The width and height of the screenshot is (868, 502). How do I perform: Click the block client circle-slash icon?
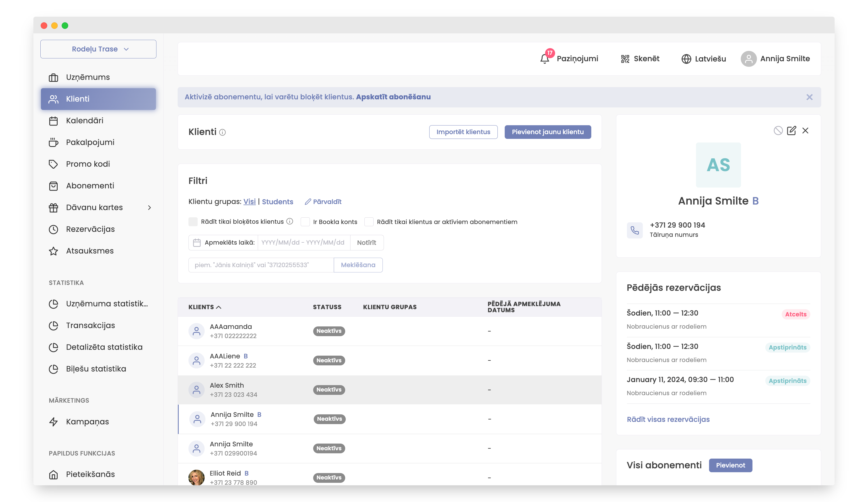click(778, 131)
